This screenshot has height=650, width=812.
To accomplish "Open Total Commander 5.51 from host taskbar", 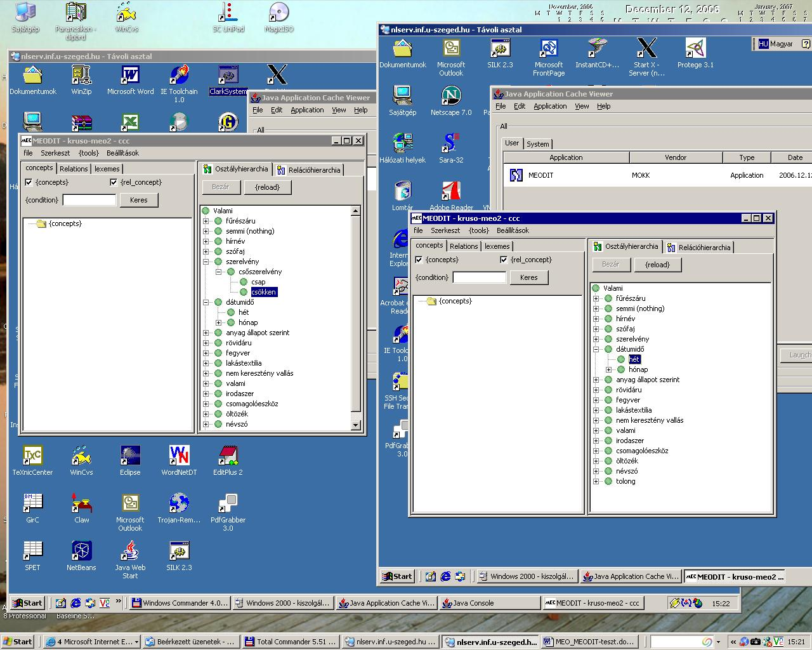I will [x=291, y=642].
